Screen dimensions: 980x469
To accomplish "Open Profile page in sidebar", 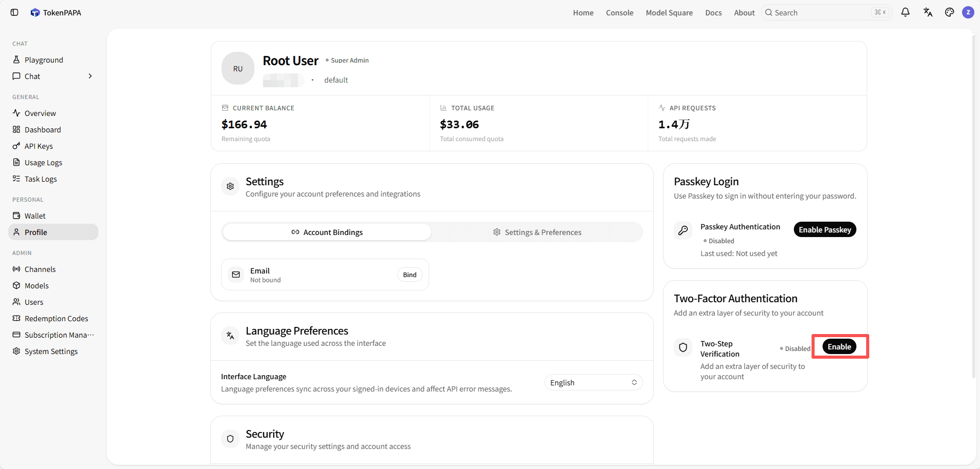I will click(x=53, y=232).
